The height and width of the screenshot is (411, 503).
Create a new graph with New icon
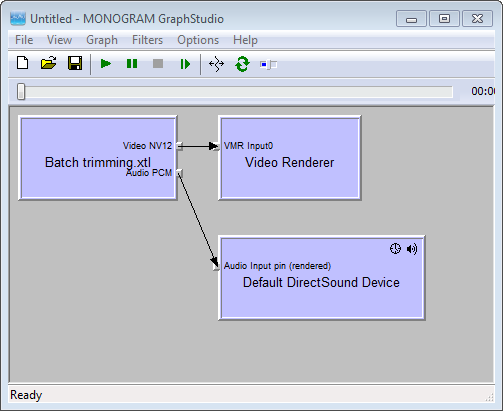pyautogui.click(x=22, y=63)
